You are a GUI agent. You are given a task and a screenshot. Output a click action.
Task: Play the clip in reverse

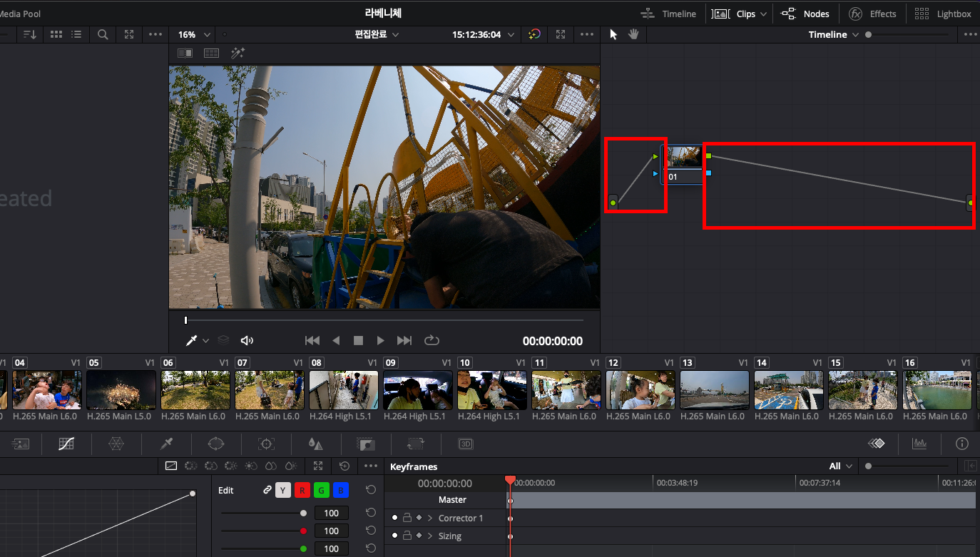coord(336,341)
